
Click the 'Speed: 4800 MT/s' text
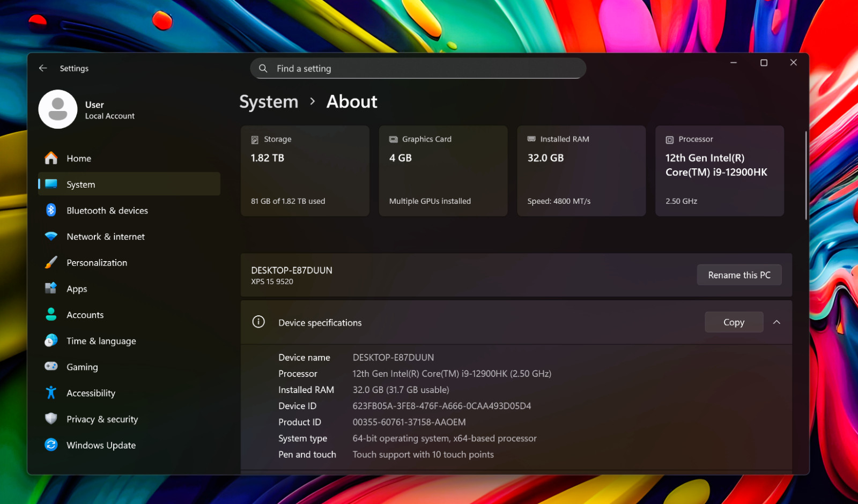pyautogui.click(x=559, y=201)
